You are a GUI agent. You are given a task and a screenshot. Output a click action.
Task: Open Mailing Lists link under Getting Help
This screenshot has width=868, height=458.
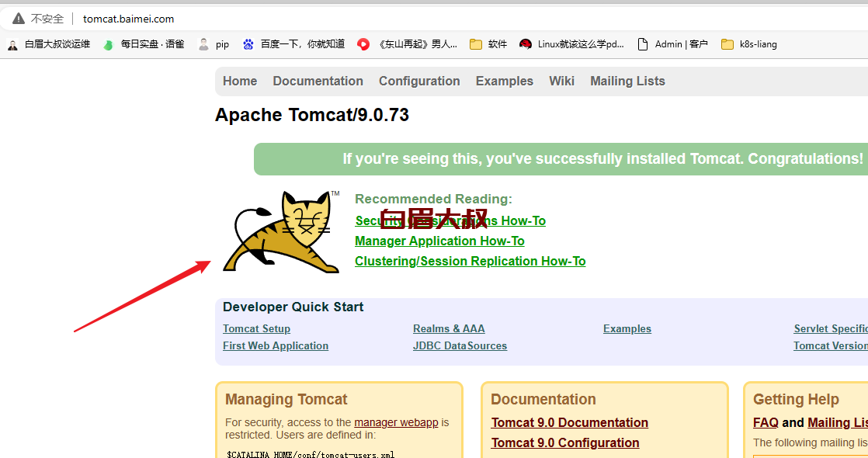pos(838,422)
